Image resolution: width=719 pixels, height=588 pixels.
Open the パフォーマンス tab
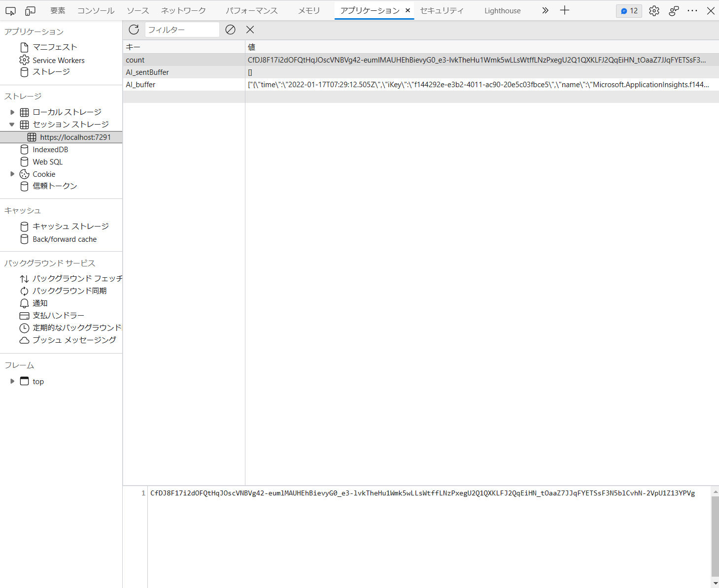252,10
